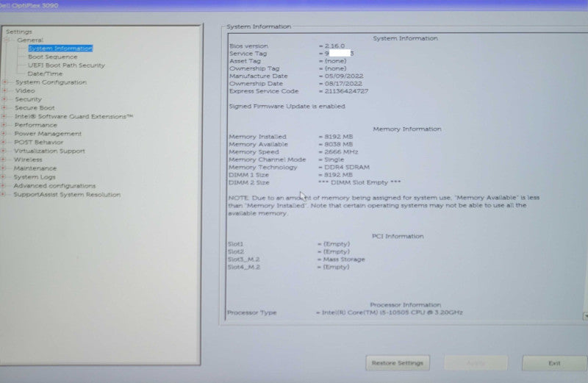Click the Memory Available value 8038 MB
The width and height of the screenshot is (588, 383).
click(339, 144)
